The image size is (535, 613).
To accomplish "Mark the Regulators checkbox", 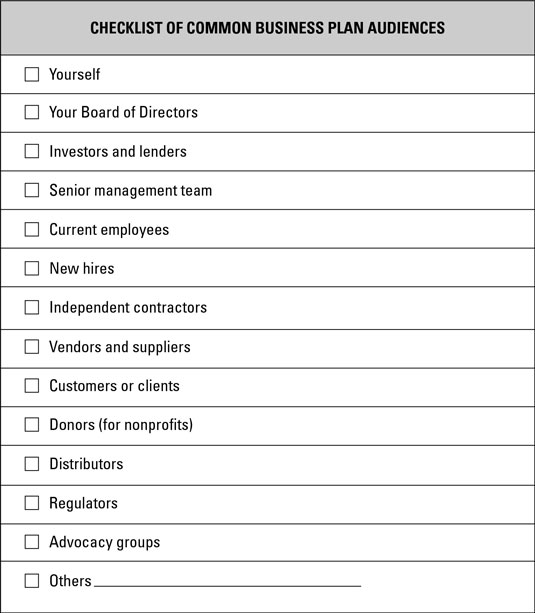I will pyautogui.click(x=32, y=503).
